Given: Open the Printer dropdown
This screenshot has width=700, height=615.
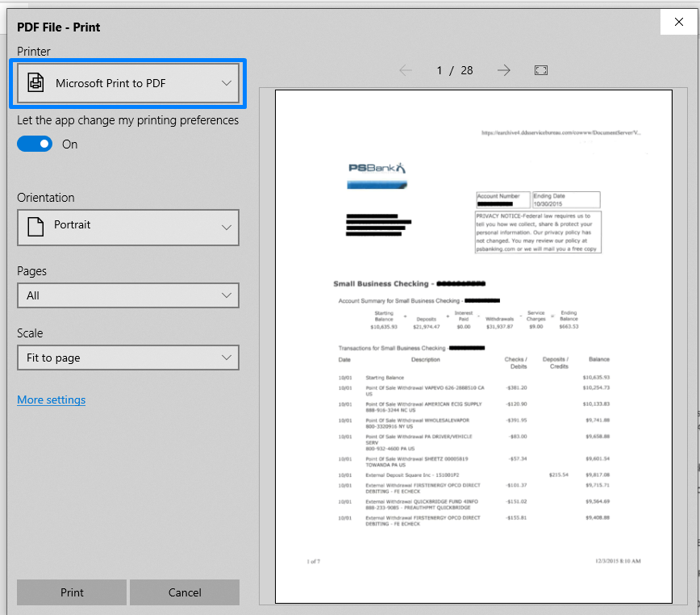Looking at the screenshot, I should pos(127,82).
